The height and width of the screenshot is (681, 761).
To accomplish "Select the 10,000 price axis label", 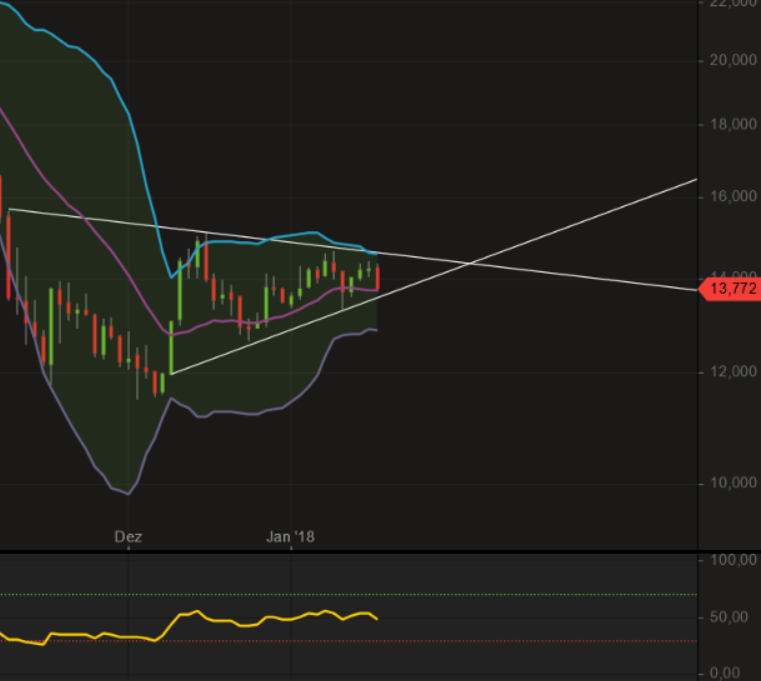I will (x=733, y=483).
